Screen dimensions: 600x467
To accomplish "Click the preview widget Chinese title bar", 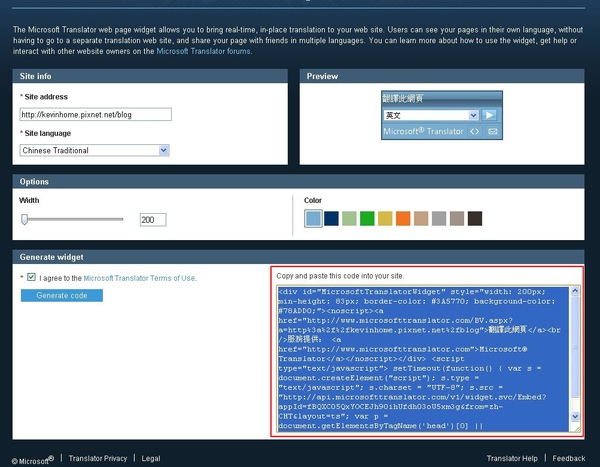I will coord(442,98).
